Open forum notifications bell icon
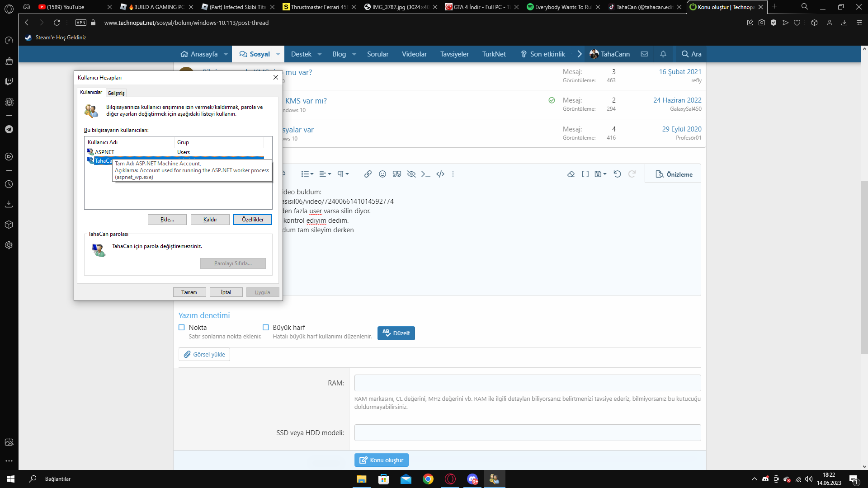Screen dimensions: 868x488 click(x=663, y=54)
